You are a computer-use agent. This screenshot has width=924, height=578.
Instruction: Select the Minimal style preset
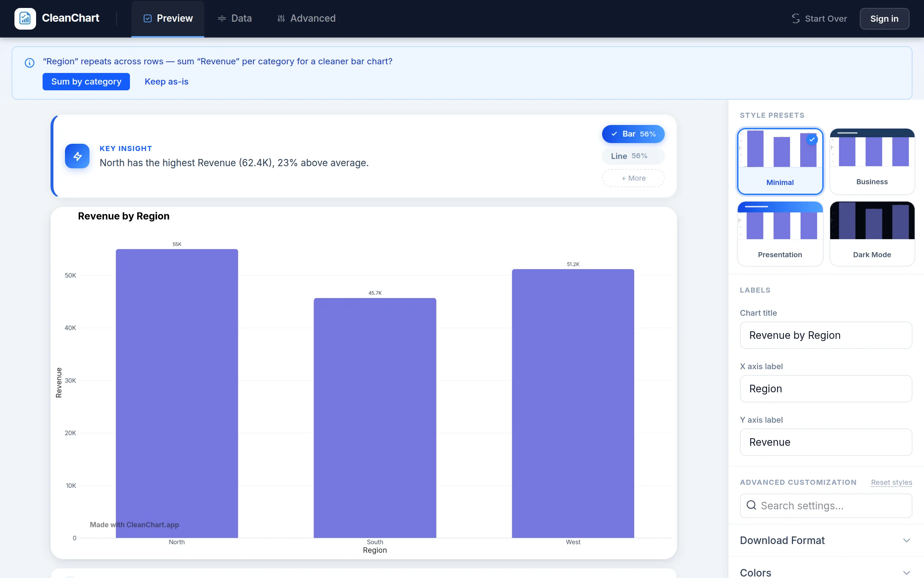[x=780, y=161]
